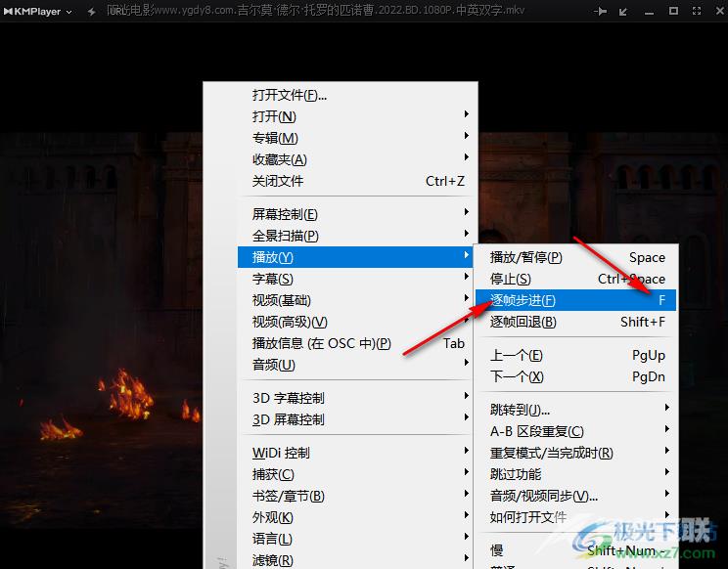Switch to fullscreen with the expand icon
Viewport: 728px width, 569px height.
697,11
